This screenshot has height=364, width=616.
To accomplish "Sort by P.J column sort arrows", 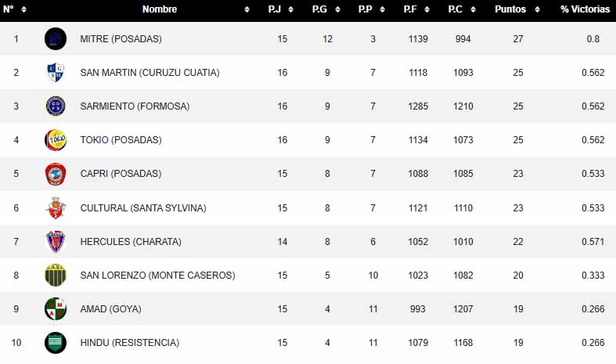I will coord(290,9).
